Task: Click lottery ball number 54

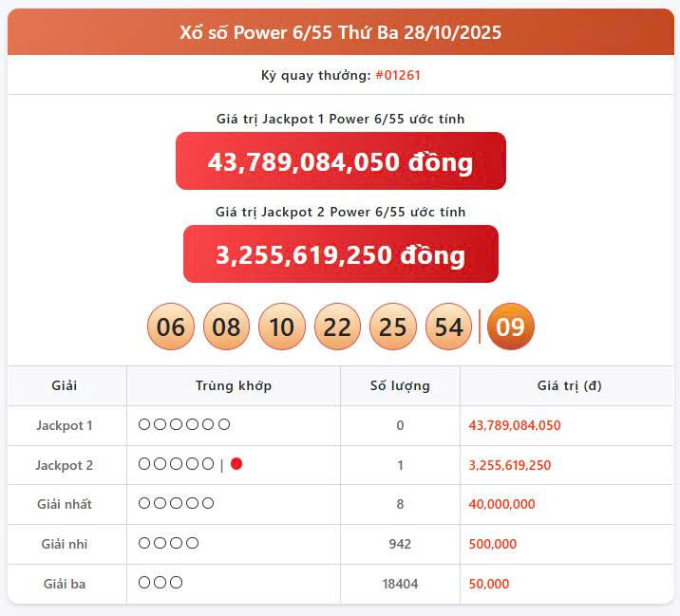Action: click(448, 327)
